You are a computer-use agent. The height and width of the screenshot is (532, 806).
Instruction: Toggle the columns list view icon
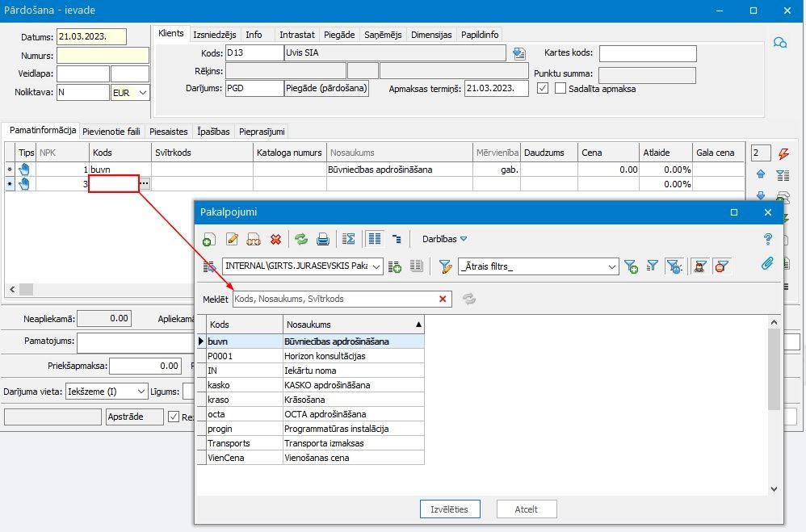pos(375,239)
